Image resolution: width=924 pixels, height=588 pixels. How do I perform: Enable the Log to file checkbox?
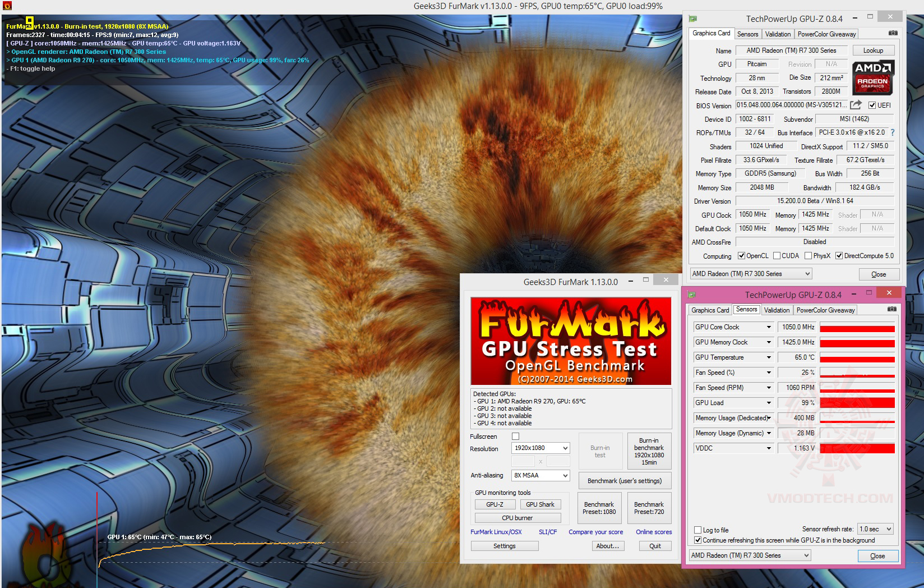(697, 530)
